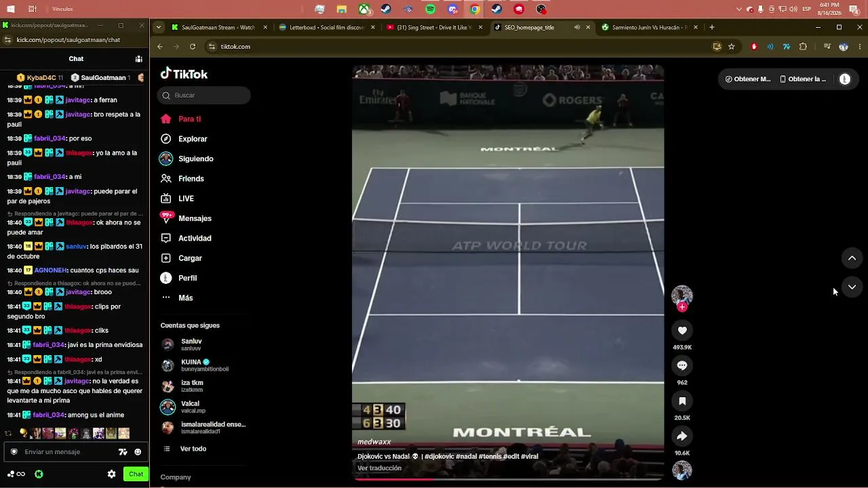Reload the TikTok page
This screenshot has height=488, width=868.
[193, 47]
